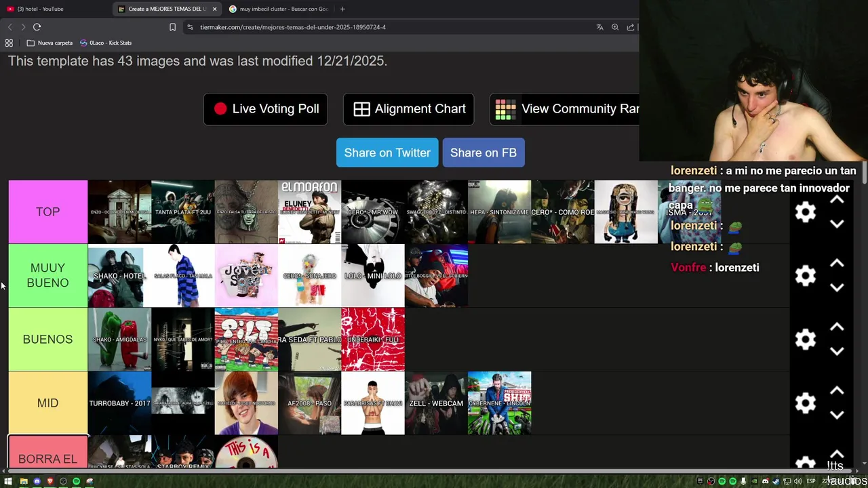Screen dimensions: 868x488
Task: Open a new browser tab
Action: click(x=342, y=9)
